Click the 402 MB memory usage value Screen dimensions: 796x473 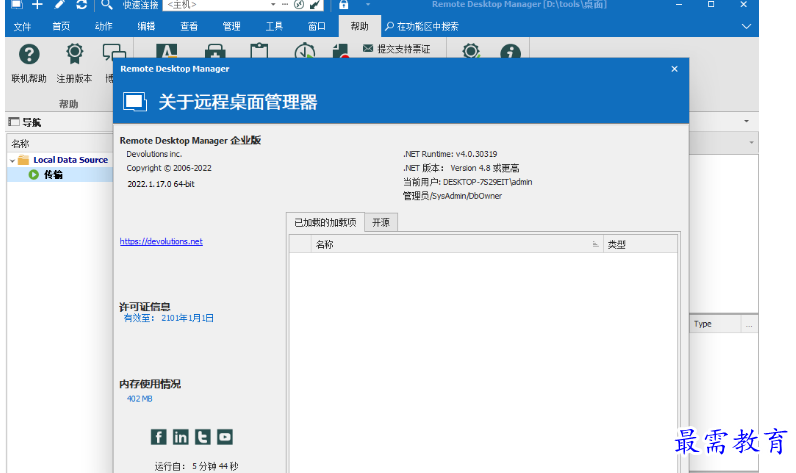pyautogui.click(x=140, y=399)
